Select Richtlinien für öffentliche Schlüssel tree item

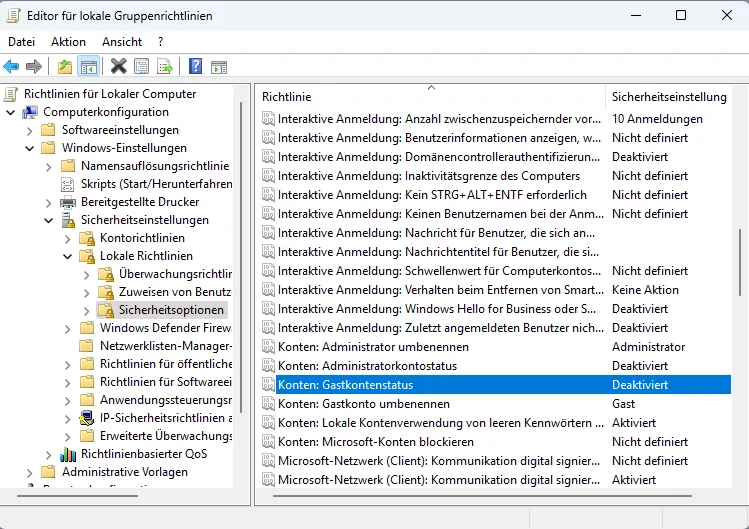pos(166,364)
